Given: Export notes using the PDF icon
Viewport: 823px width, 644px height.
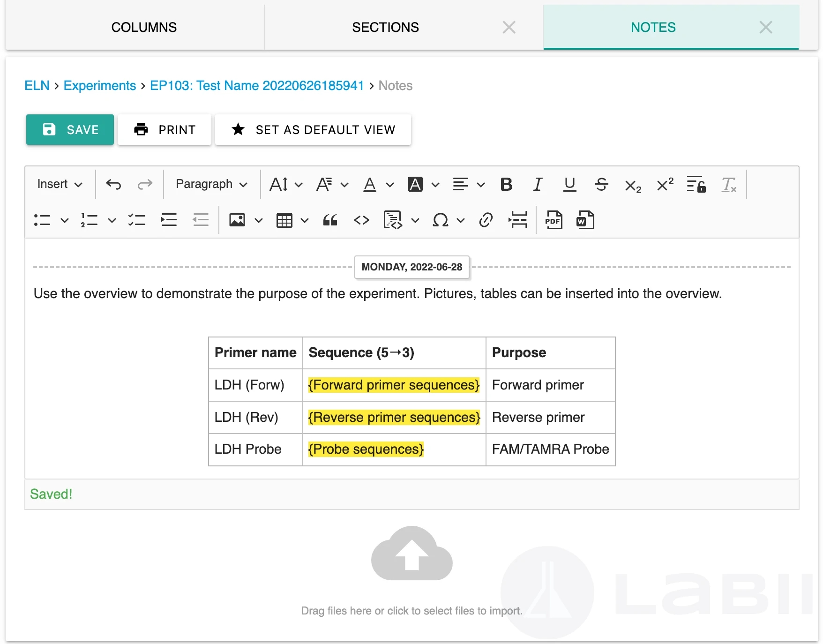Looking at the screenshot, I should click(554, 220).
